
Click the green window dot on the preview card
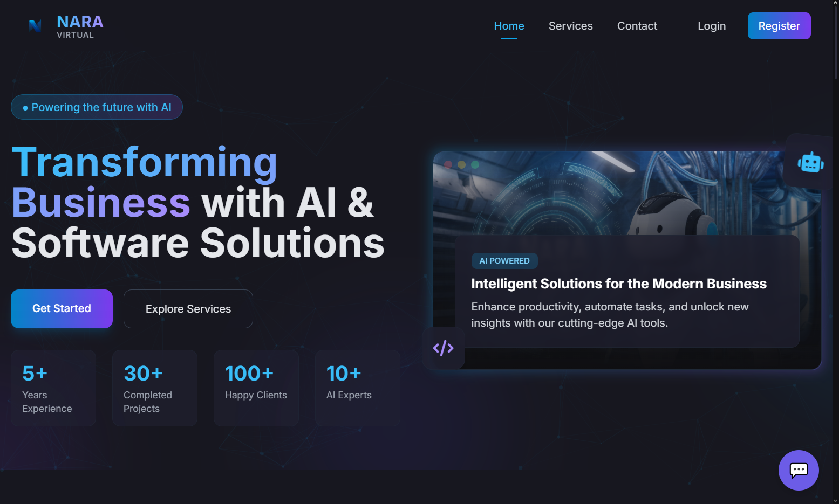click(475, 164)
